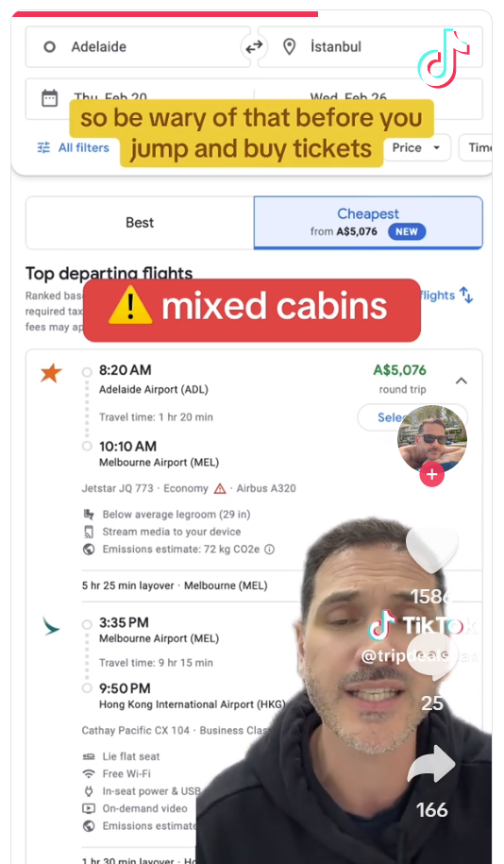504x864 pixels.
Task: Click the red plus follow button
Action: coord(432,474)
